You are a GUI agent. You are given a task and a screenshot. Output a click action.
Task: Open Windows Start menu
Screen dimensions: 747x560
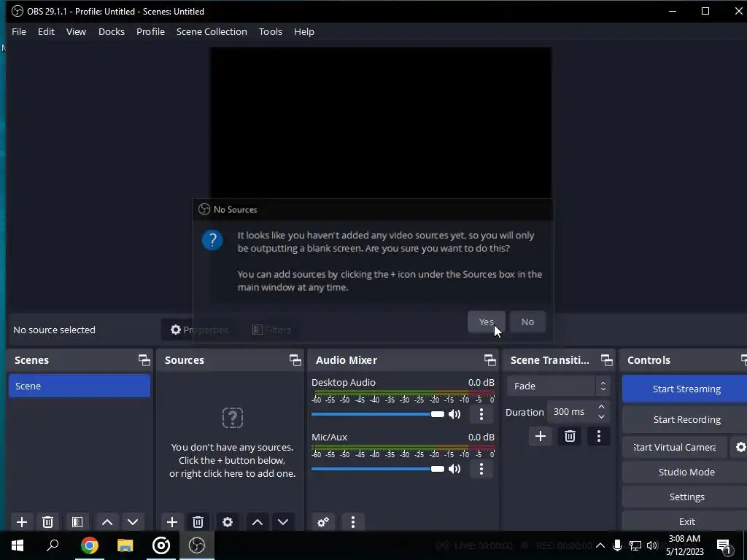(18, 545)
